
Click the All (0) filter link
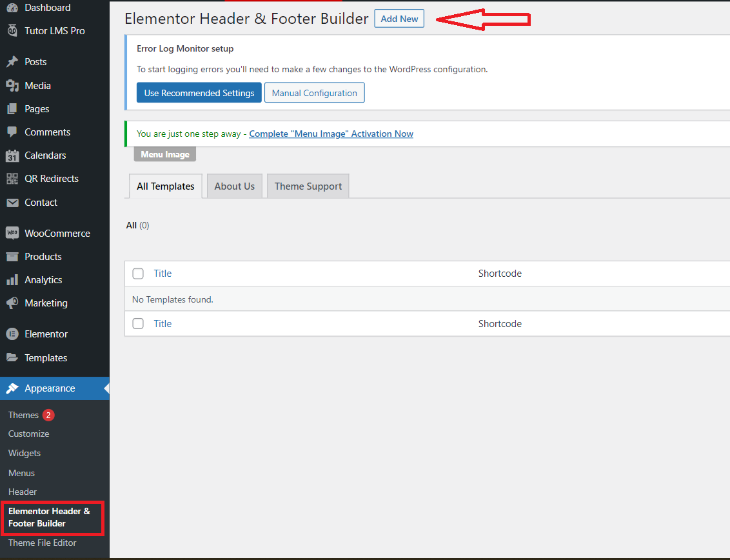coord(137,226)
